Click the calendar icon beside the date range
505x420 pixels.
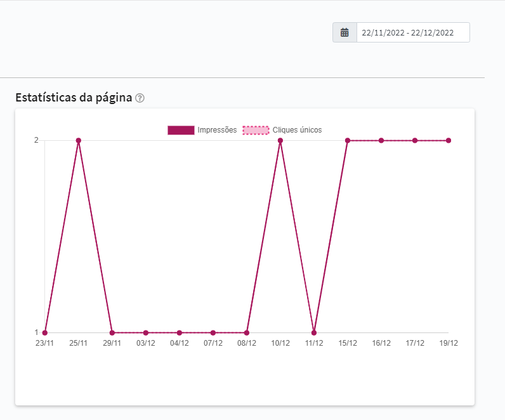point(344,33)
